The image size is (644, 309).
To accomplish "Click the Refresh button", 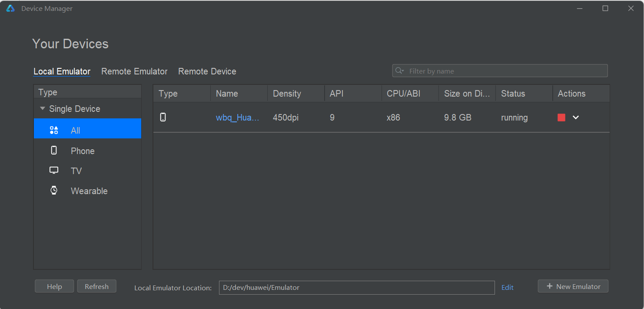I will click(x=96, y=286).
